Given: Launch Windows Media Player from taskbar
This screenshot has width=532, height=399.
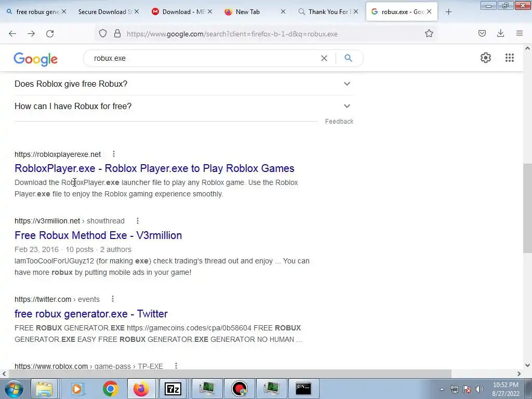Looking at the screenshot, I should (77, 389).
